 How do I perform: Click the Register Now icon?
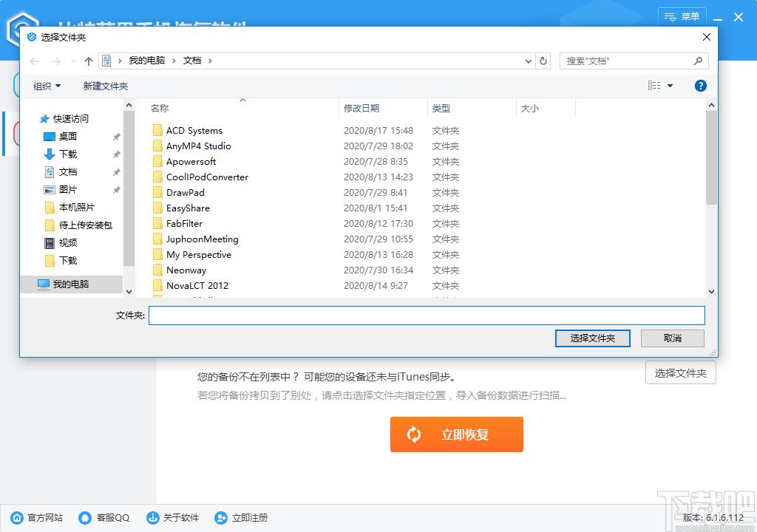coord(221,518)
